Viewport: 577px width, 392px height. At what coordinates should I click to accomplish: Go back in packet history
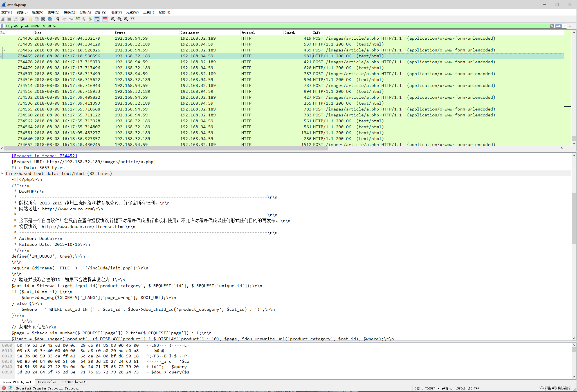point(64,19)
